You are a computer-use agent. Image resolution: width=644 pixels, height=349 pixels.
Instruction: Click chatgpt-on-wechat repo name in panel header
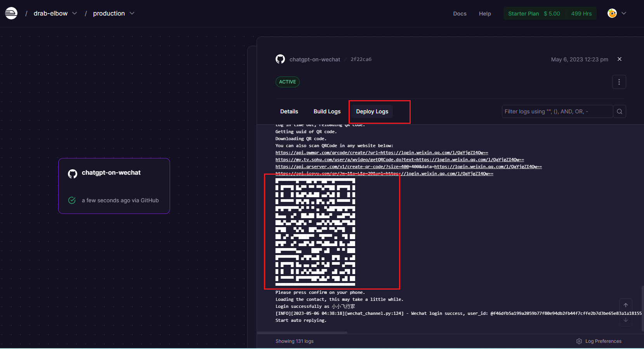(315, 59)
